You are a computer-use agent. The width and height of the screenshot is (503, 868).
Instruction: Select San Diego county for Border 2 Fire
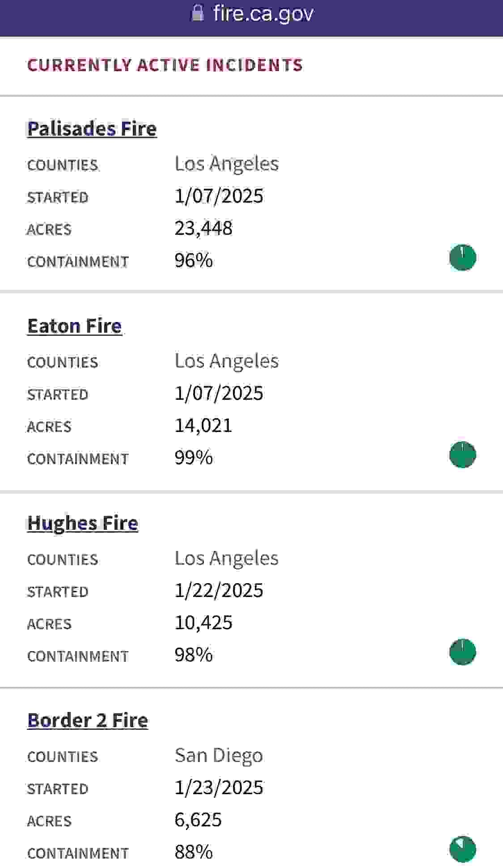219,756
